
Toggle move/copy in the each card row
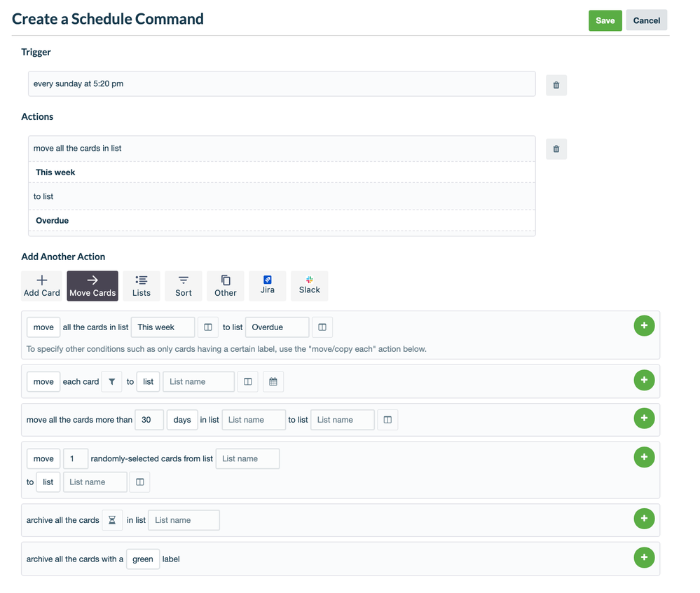click(x=43, y=382)
